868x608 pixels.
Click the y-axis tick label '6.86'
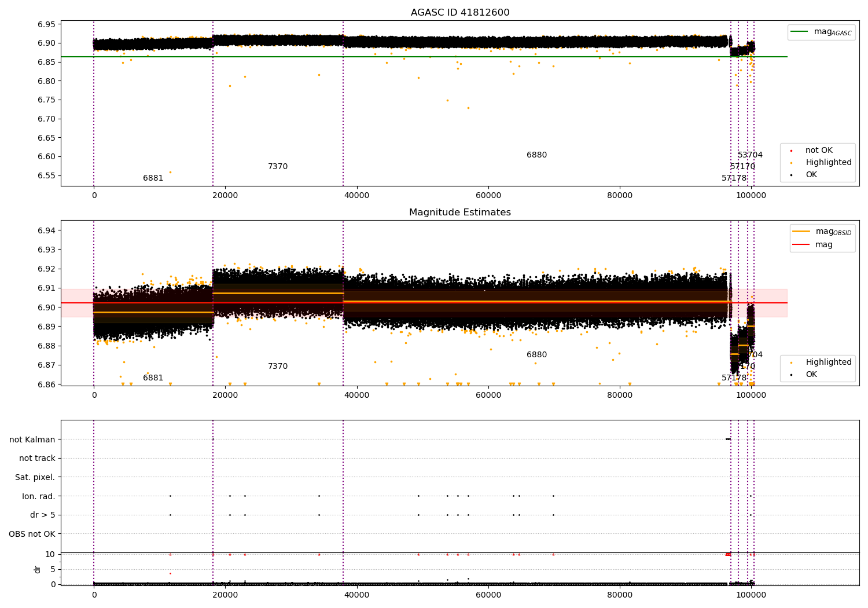click(x=47, y=384)
